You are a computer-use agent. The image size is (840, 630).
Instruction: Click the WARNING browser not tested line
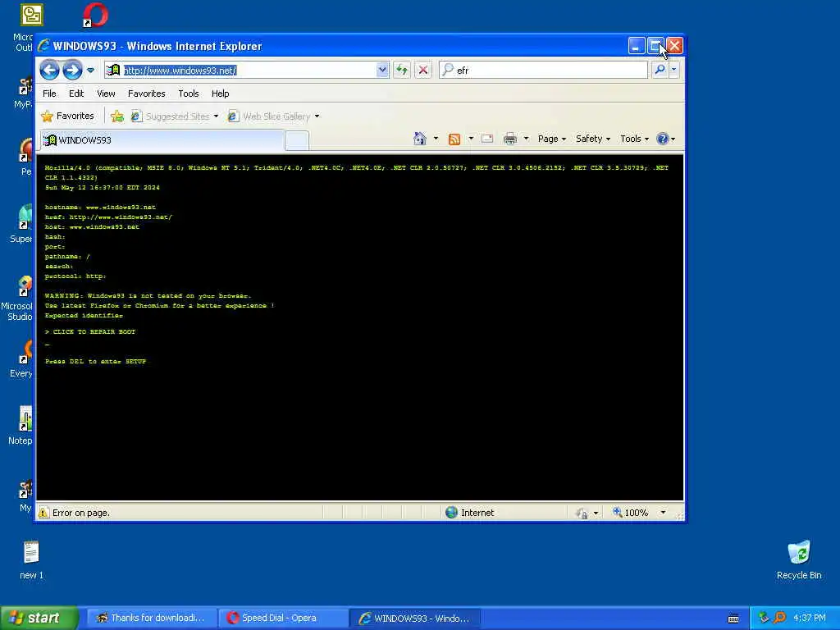point(148,295)
